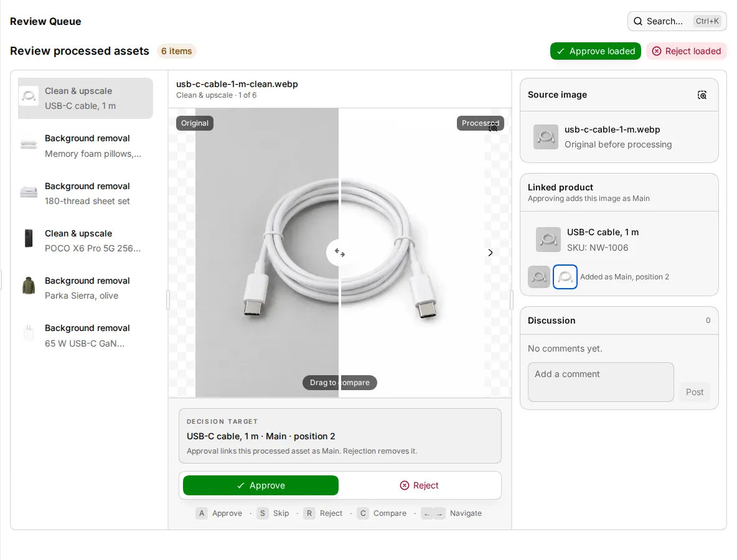Viewport: 737px width, 560px height.
Task: Click the Added as Main, position 2 label
Action: (x=624, y=277)
